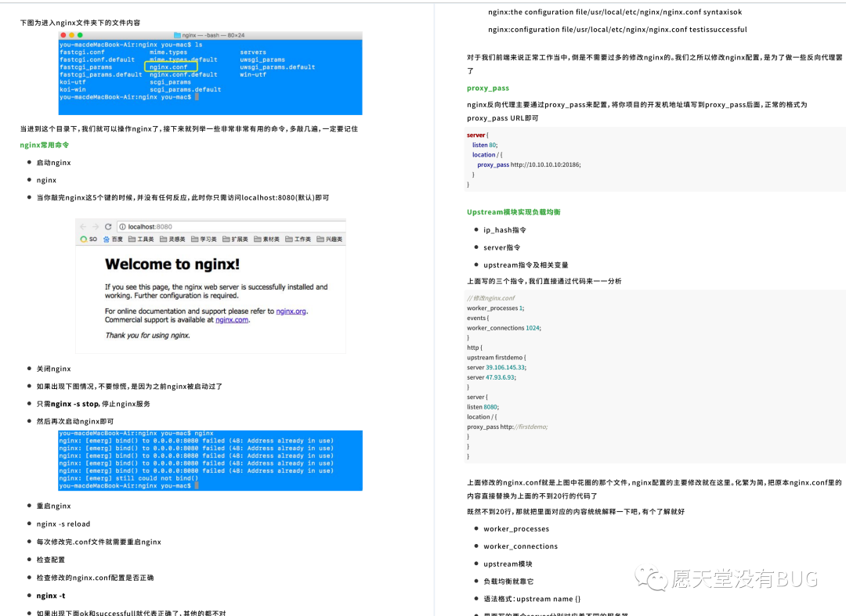Click fastcgi.conf in the terminal listing
This screenshot has height=616, width=846.
click(82, 52)
